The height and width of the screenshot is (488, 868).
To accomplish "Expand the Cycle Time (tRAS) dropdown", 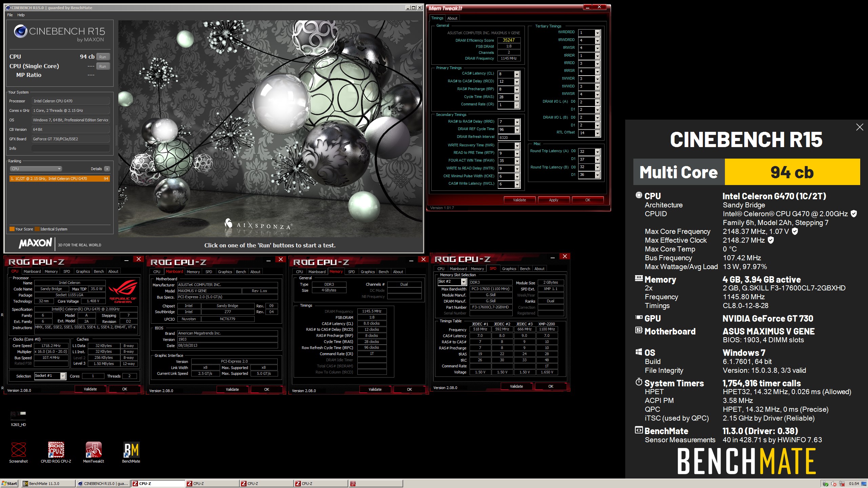I will pyautogui.click(x=517, y=97).
